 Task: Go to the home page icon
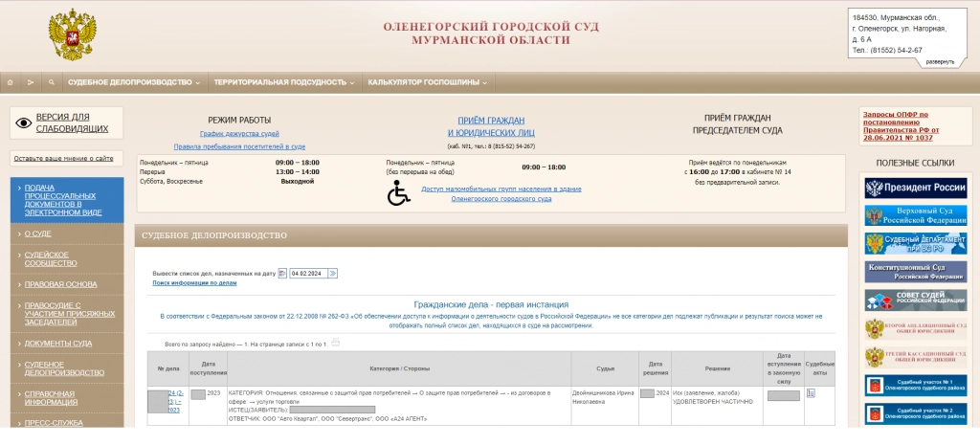coord(10,82)
